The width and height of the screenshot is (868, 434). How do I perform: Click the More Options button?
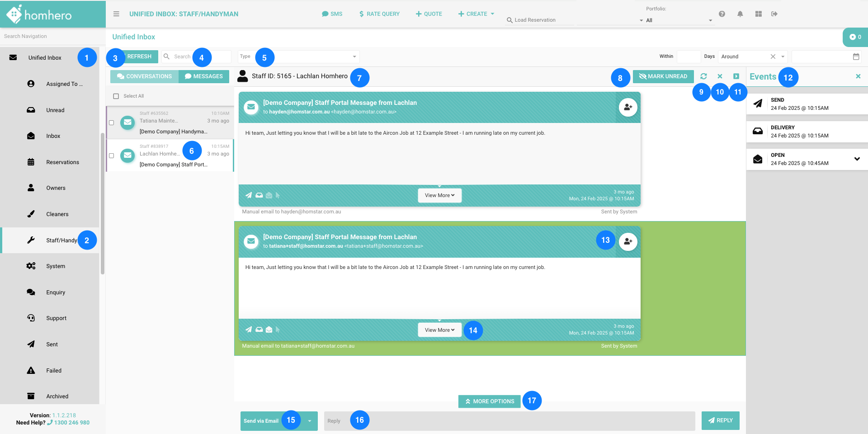490,401
